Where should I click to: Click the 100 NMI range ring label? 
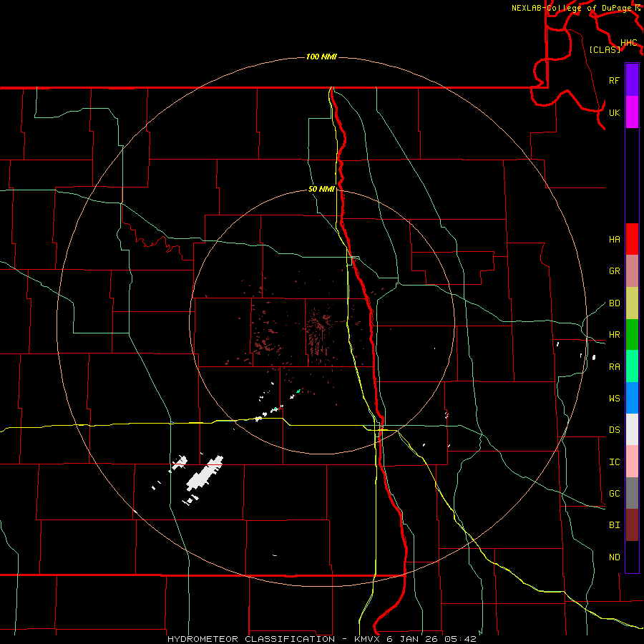coord(321,57)
